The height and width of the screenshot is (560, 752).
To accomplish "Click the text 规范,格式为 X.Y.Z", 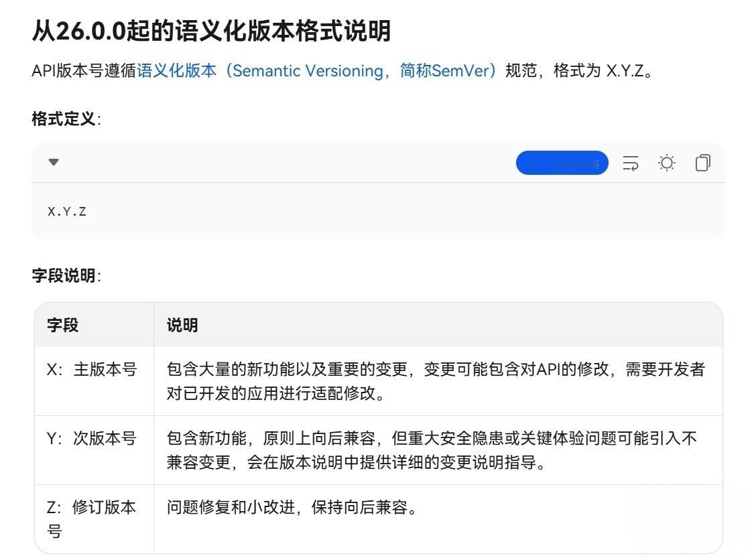I will coord(579,71).
